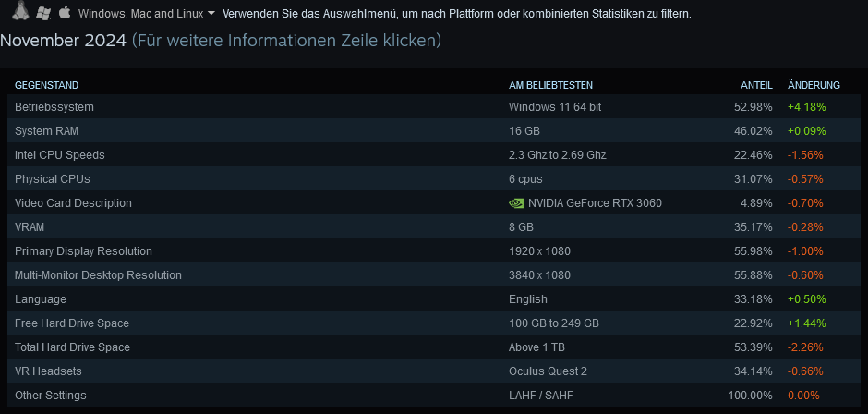Click the Apple logo platform icon

[65, 12]
